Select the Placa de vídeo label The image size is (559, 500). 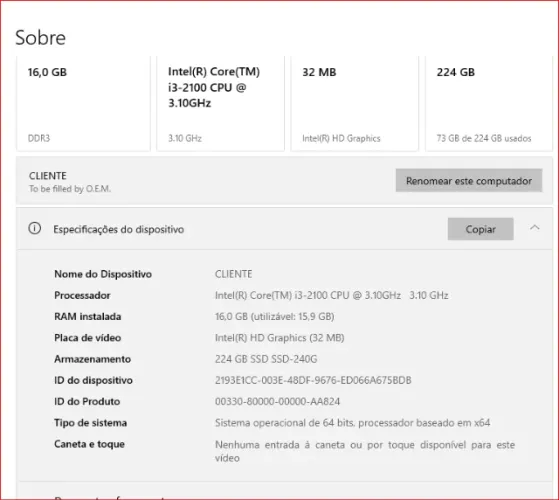[x=88, y=338]
